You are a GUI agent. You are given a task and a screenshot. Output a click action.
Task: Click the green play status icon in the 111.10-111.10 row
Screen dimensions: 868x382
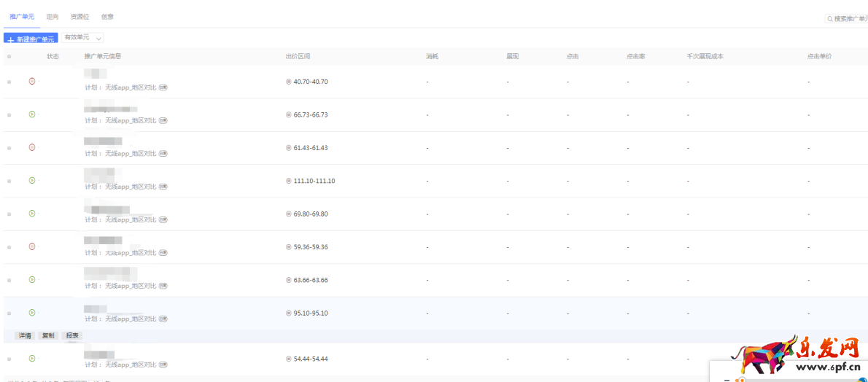[31, 180]
